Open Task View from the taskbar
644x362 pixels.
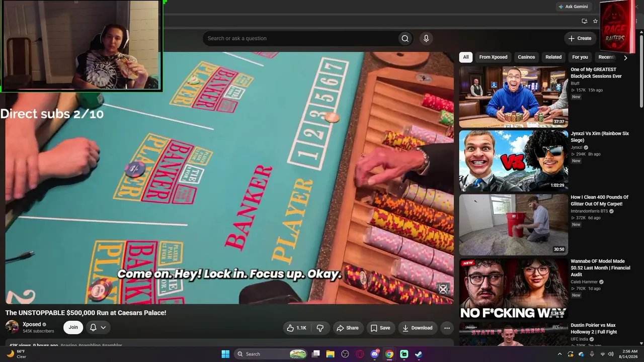point(316,354)
